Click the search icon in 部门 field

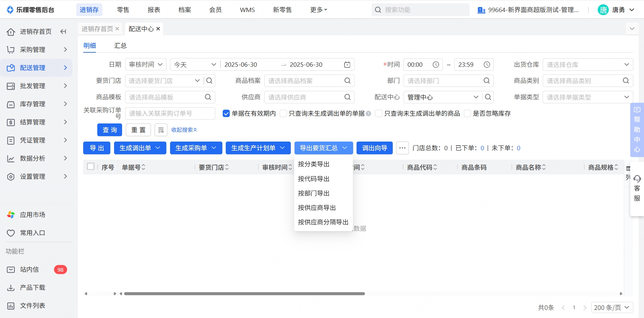[487, 81]
